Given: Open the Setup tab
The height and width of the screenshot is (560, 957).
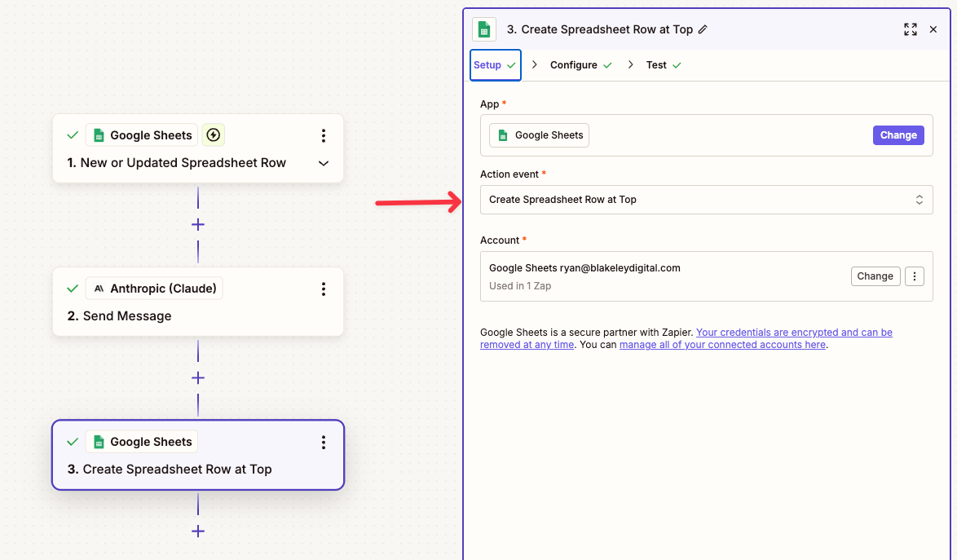Looking at the screenshot, I should point(495,64).
